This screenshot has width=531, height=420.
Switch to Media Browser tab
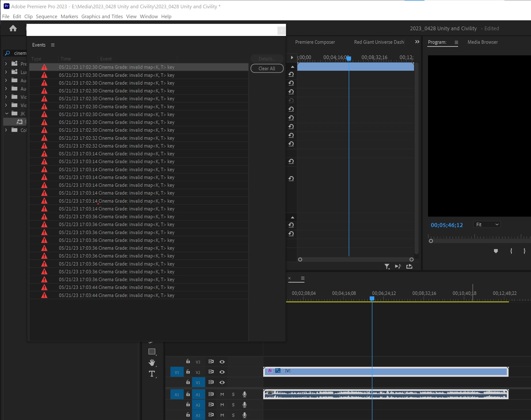482,42
